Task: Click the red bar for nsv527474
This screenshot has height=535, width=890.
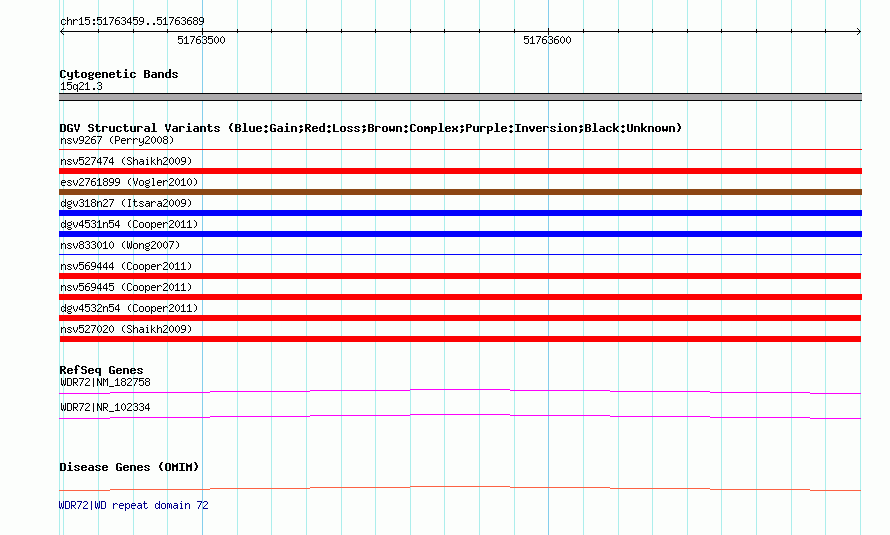Action: point(460,171)
